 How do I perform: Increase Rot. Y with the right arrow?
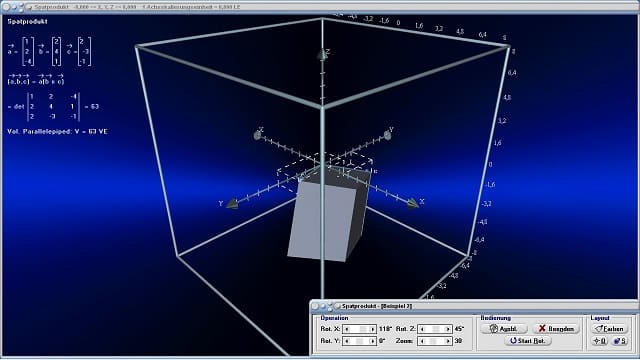[x=372, y=341]
